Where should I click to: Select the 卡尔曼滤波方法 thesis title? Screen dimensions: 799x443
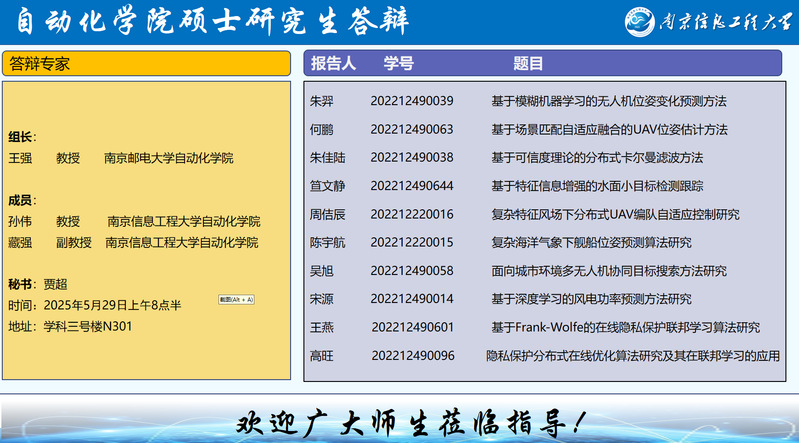click(x=596, y=157)
